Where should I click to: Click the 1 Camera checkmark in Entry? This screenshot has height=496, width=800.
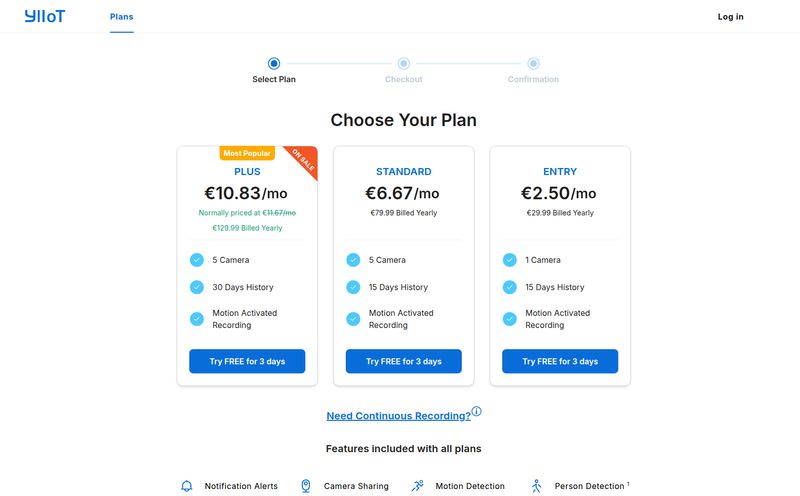[x=510, y=260]
